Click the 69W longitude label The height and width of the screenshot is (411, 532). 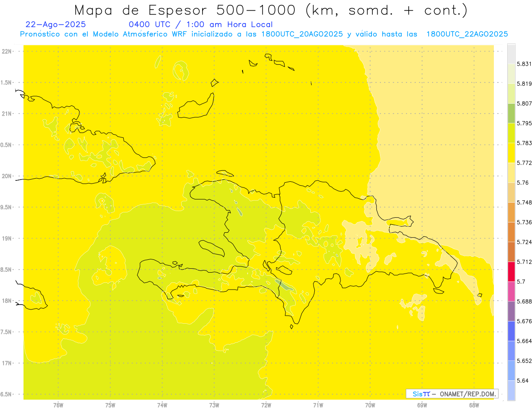(422, 405)
